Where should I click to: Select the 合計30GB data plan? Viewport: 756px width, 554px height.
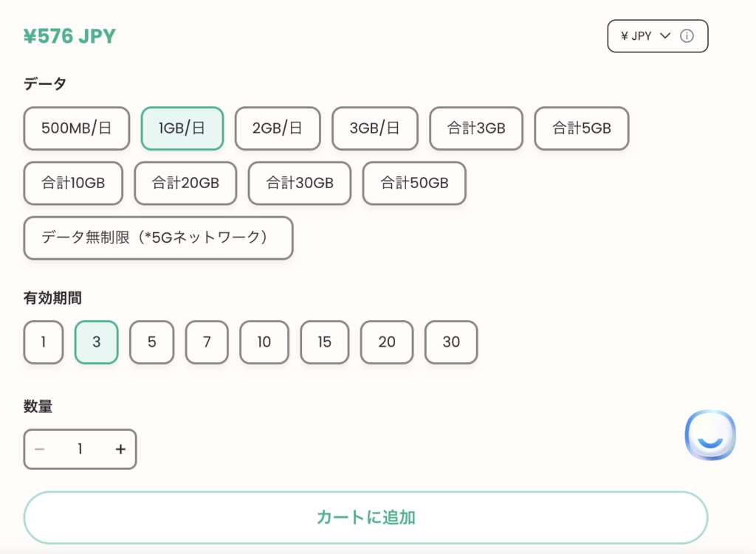click(x=300, y=183)
